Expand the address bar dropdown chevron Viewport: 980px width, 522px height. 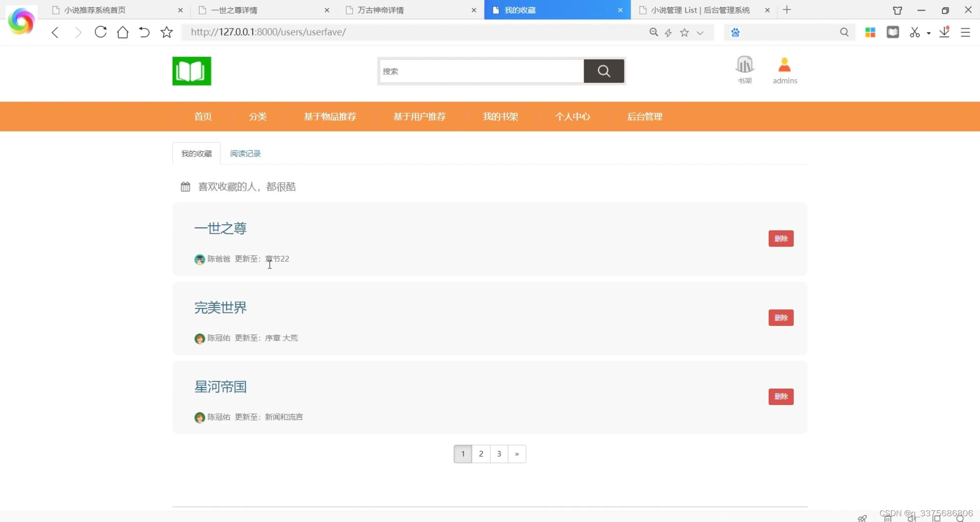point(700,33)
